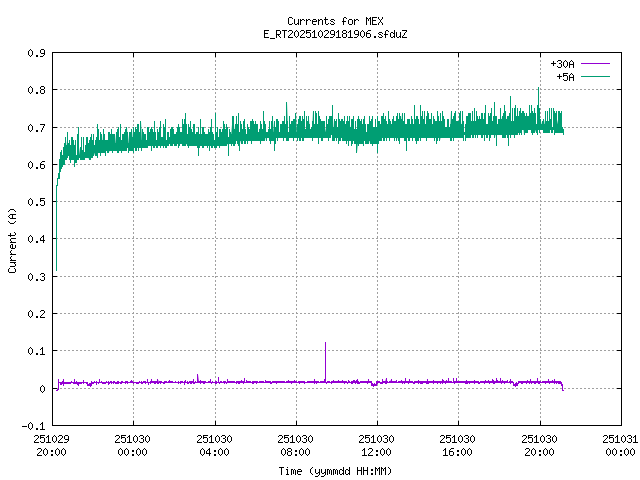
Task: Click the 251030 04:00 x-axis tick label
Action: click(x=214, y=444)
